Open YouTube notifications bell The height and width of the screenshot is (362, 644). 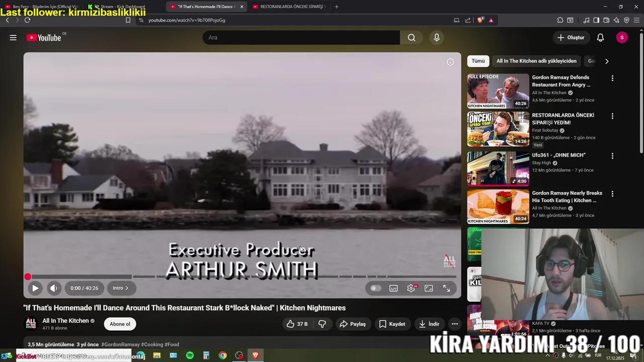(x=600, y=38)
